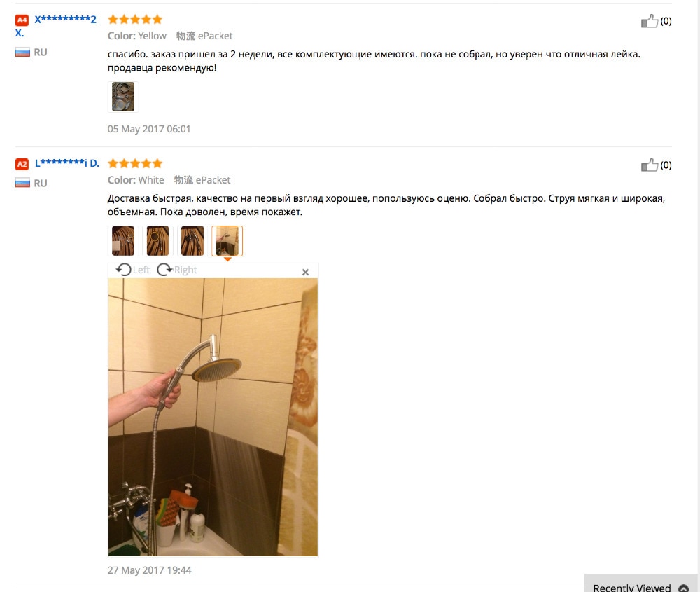700x592 pixels.
Task: Open reviewer L*********i D. profile
Action: click(67, 163)
